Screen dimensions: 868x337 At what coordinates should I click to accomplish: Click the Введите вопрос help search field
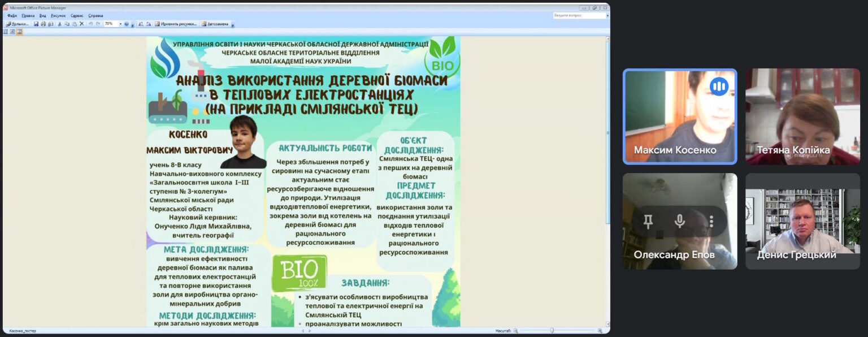pos(579,16)
